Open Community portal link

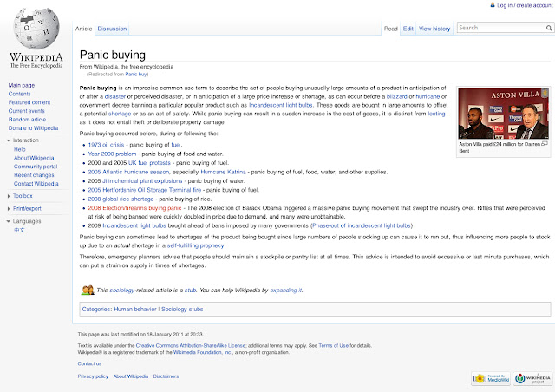point(36,167)
